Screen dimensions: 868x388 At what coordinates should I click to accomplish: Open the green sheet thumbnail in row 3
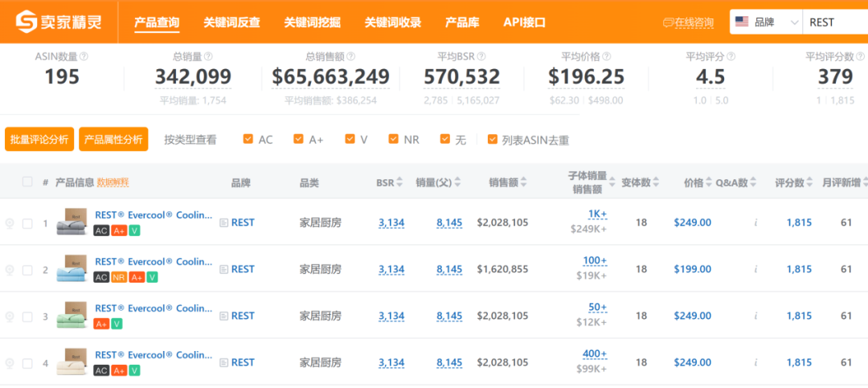(x=72, y=316)
